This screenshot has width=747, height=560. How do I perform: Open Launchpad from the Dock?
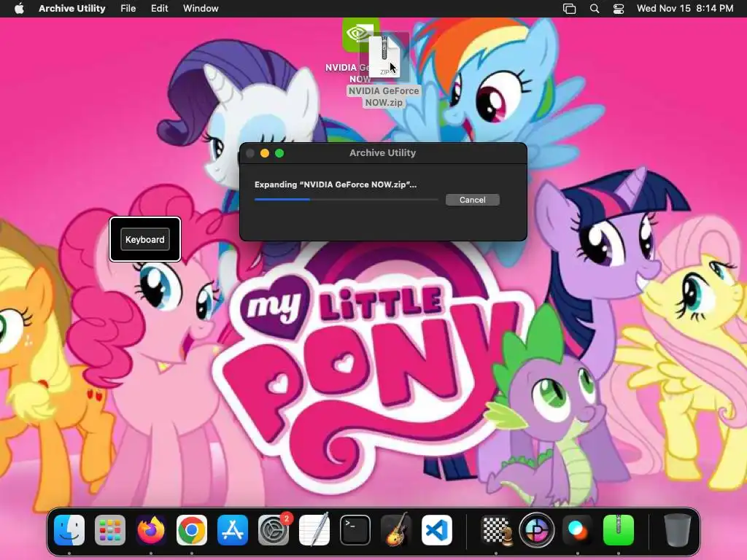pyautogui.click(x=110, y=529)
